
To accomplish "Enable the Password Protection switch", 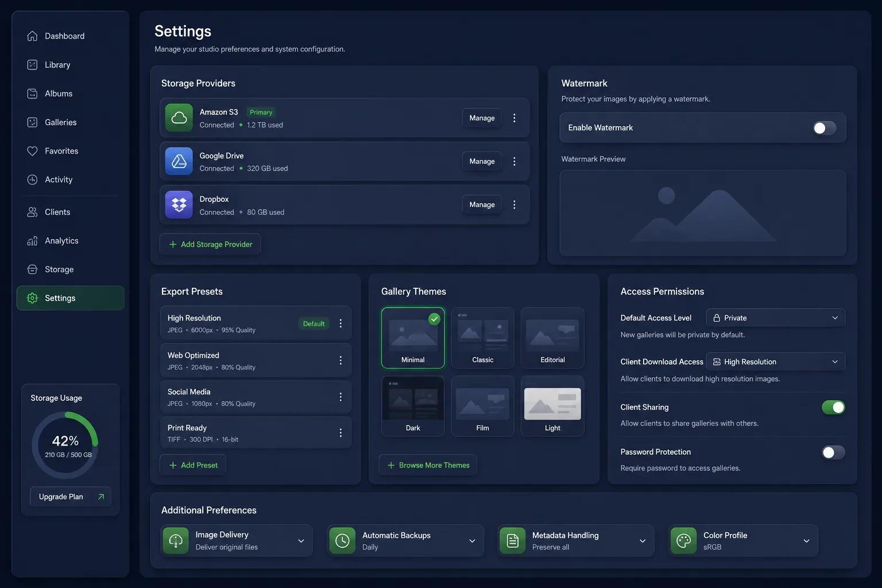I will [x=833, y=452].
